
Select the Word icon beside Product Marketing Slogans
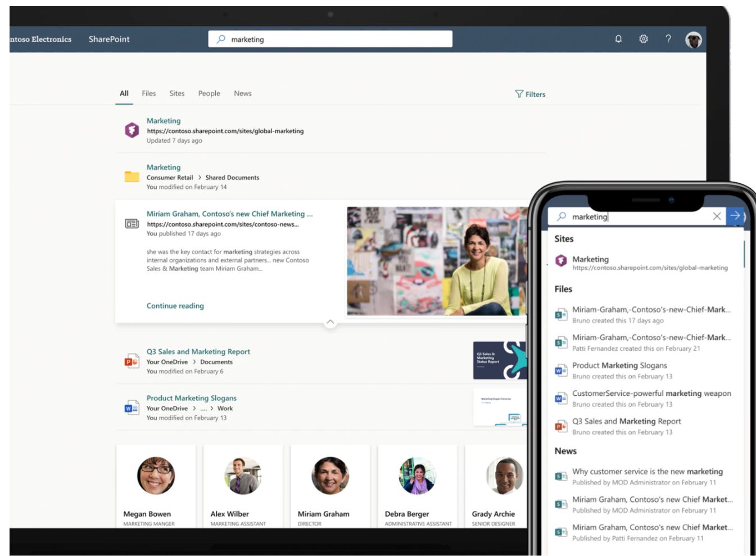click(x=131, y=406)
